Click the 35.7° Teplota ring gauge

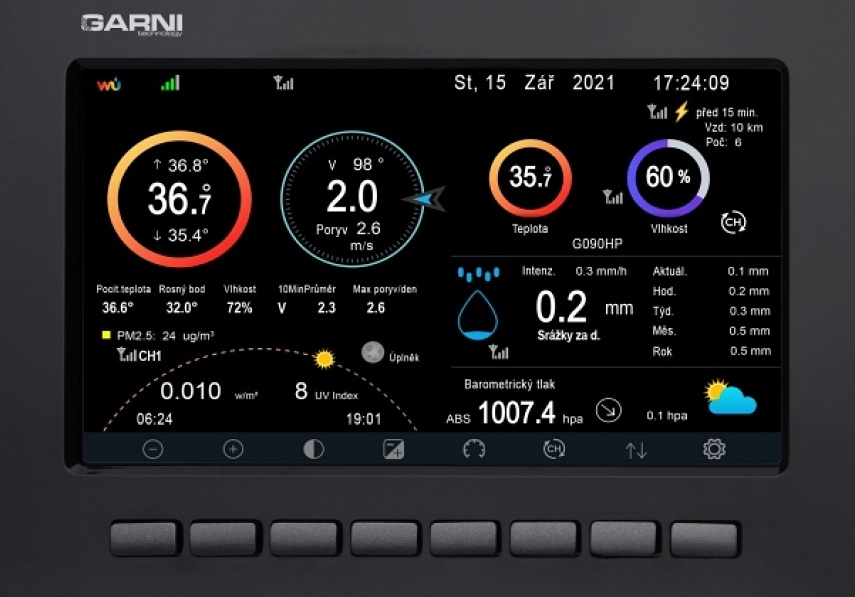530,178
